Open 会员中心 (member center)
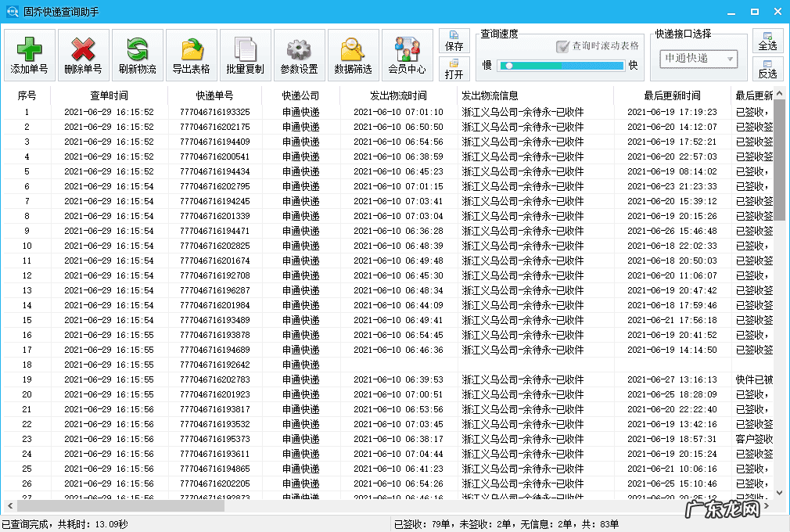The height and width of the screenshot is (532, 790). [407, 53]
